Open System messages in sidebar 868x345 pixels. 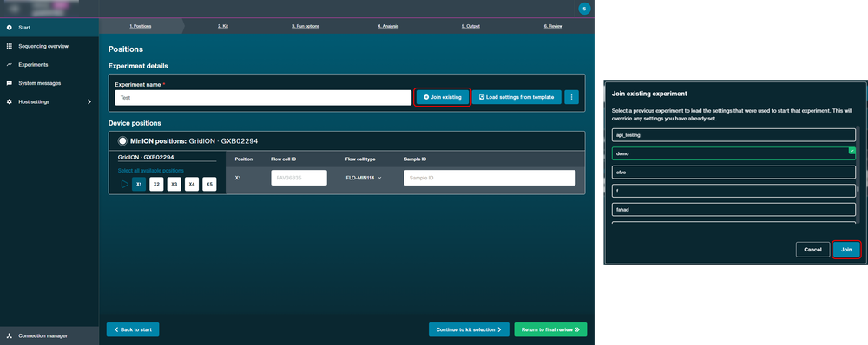point(49,83)
